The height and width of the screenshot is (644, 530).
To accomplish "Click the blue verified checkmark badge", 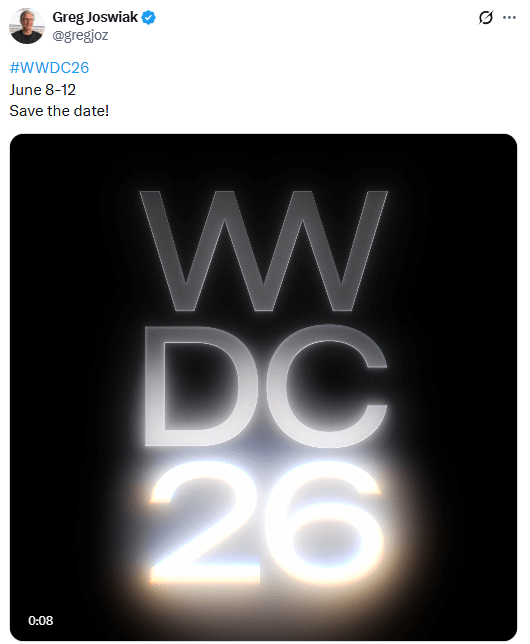I will (x=148, y=18).
